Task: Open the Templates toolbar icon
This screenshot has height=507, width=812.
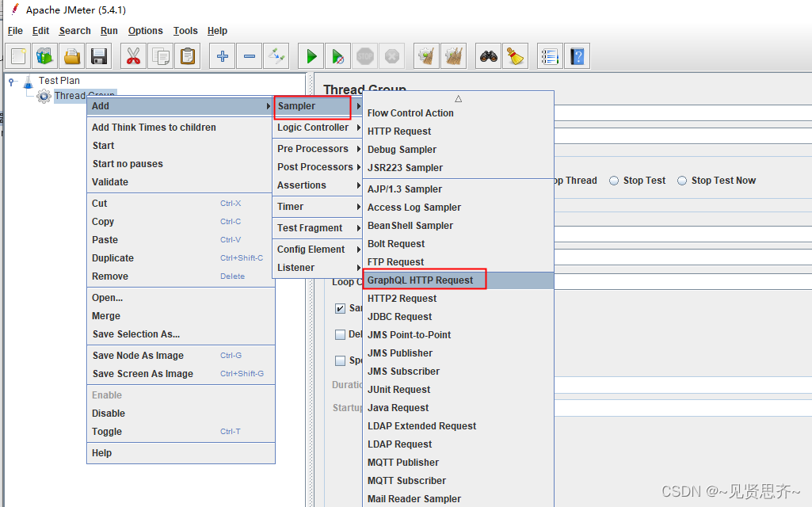Action: [x=45, y=56]
